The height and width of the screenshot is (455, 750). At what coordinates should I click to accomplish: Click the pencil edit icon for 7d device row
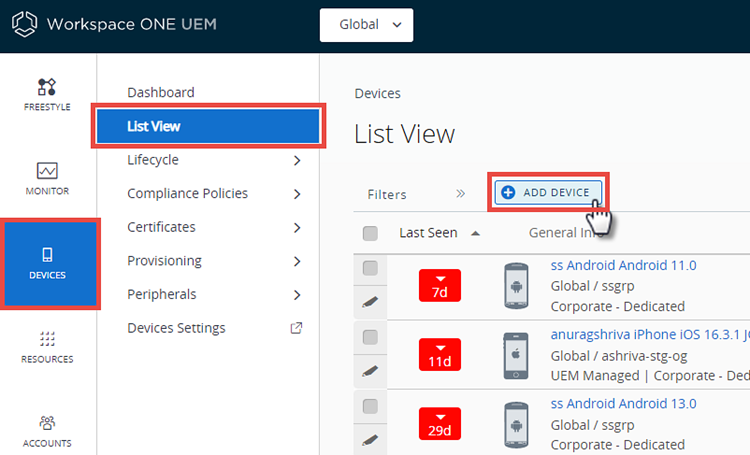[370, 302]
